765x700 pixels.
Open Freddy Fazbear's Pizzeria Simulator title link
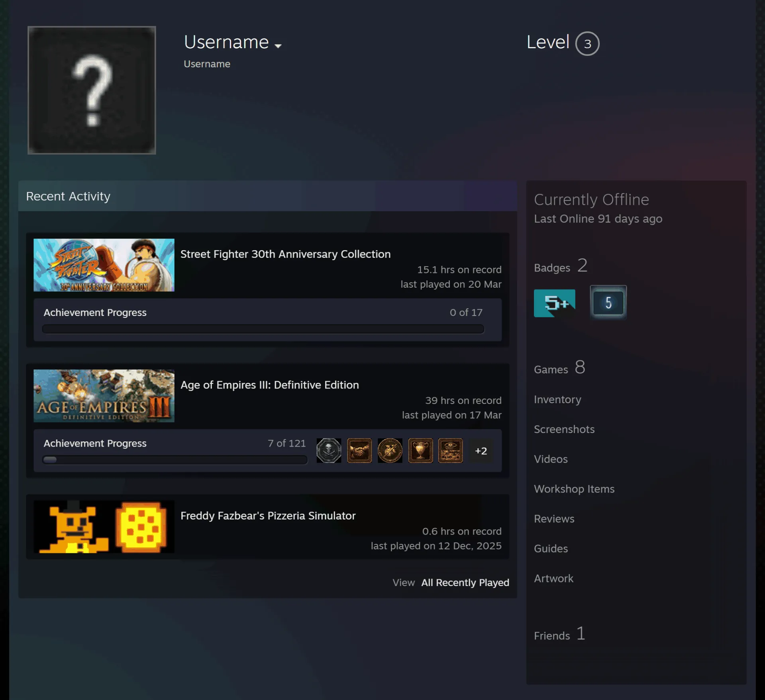pos(268,516)
